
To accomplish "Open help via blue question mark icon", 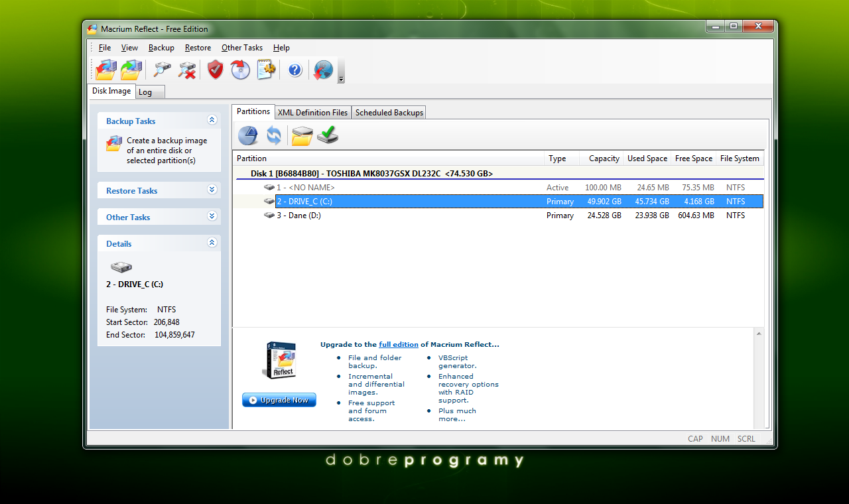I will (295, 69).
